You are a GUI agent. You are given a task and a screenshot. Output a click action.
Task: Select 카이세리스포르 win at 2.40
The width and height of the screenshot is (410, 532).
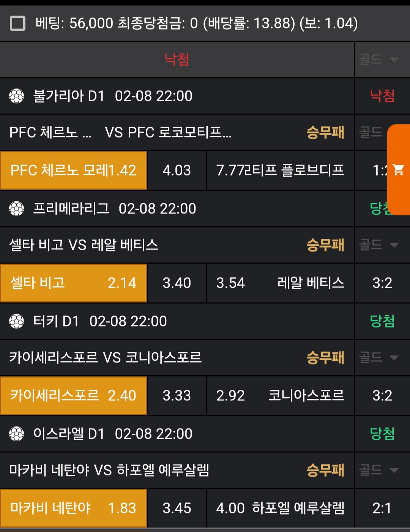click(74, 395)
